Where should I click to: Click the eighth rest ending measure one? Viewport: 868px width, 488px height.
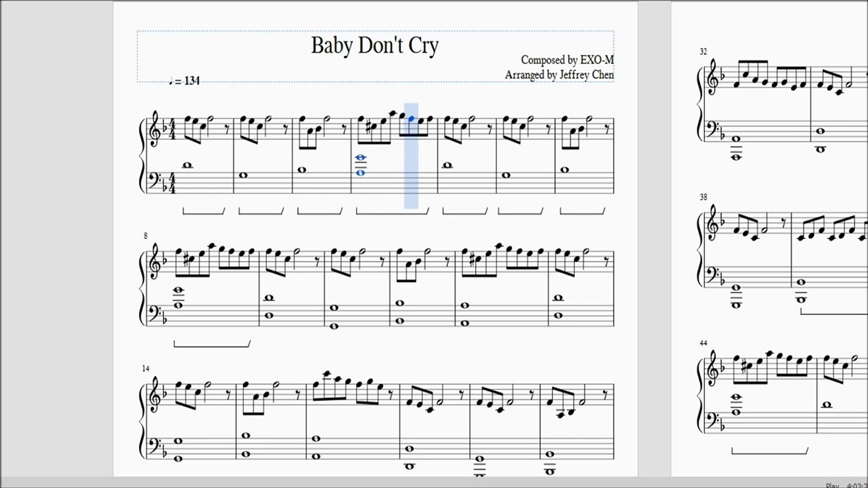(226, 130)
